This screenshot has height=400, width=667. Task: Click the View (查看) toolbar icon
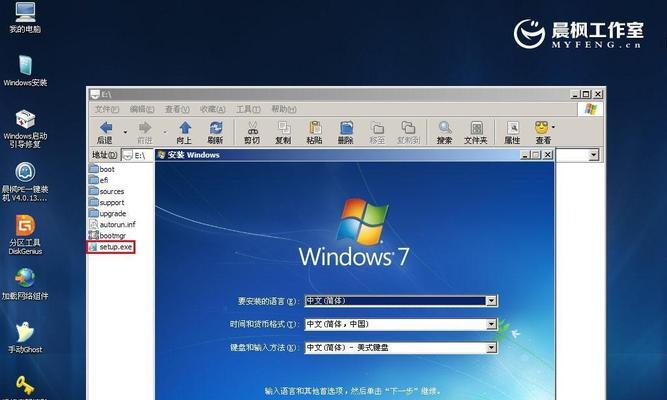pyautogui.click(x=542, y=132)
